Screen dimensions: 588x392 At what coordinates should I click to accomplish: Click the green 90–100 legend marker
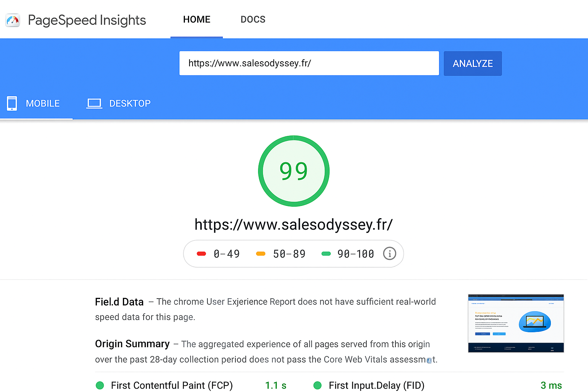pyautogui.click(x=326, y=254)
